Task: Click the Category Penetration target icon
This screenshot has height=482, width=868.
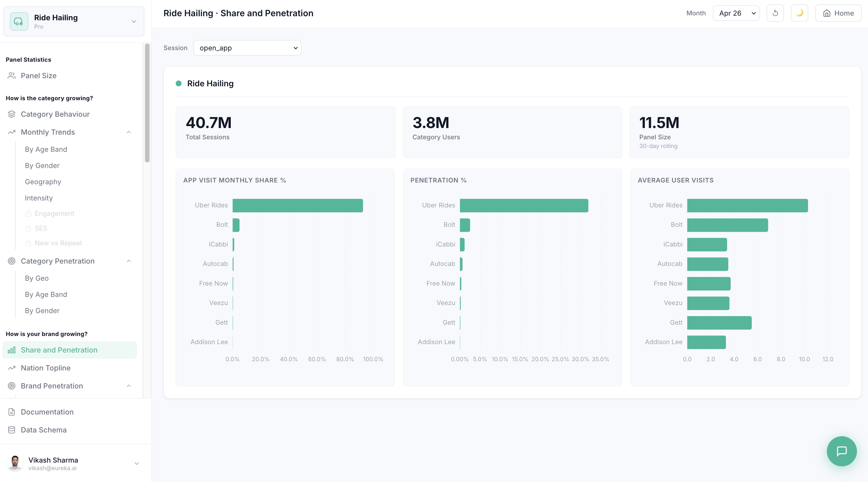Action: coord(12,261)
